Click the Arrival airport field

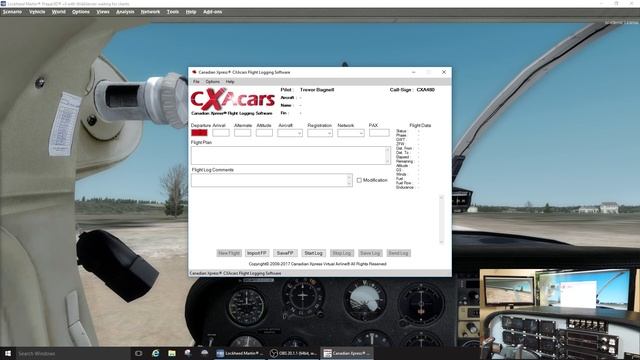tap(221, 133)
